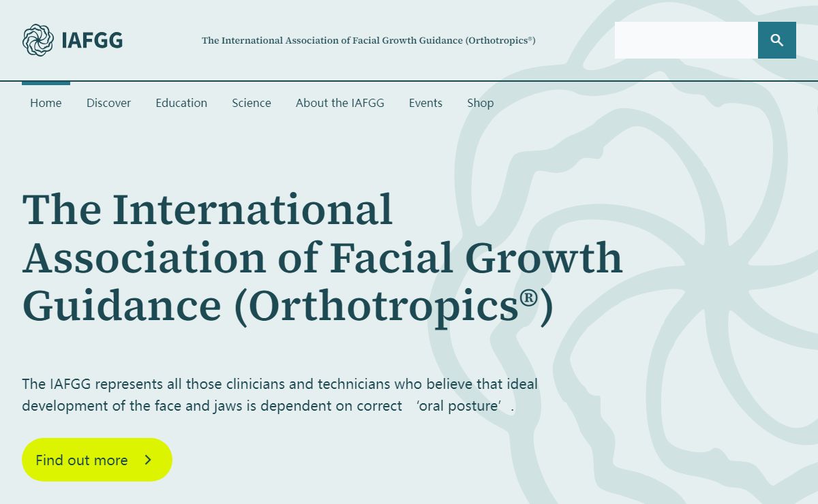The width and height of the screenshot is (818, 504).
Task: Open About the IAFGG menu
Action: [x=340, y=103]
